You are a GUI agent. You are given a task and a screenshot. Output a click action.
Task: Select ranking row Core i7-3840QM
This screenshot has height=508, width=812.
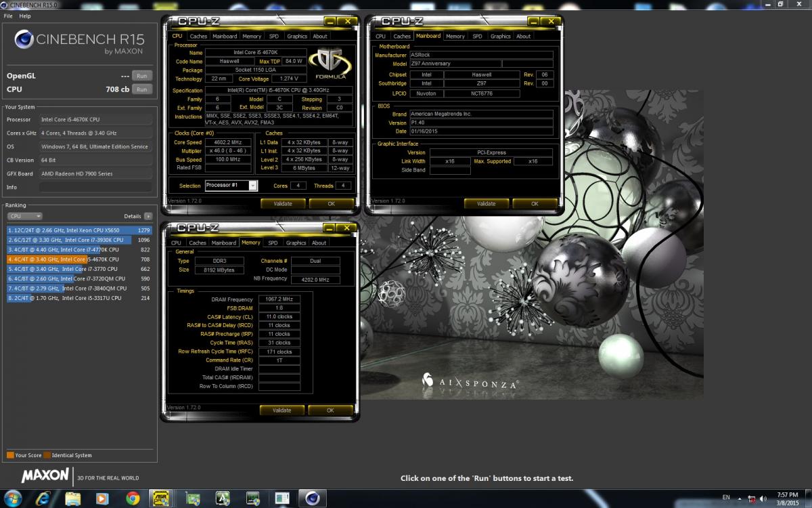point(80,288)
